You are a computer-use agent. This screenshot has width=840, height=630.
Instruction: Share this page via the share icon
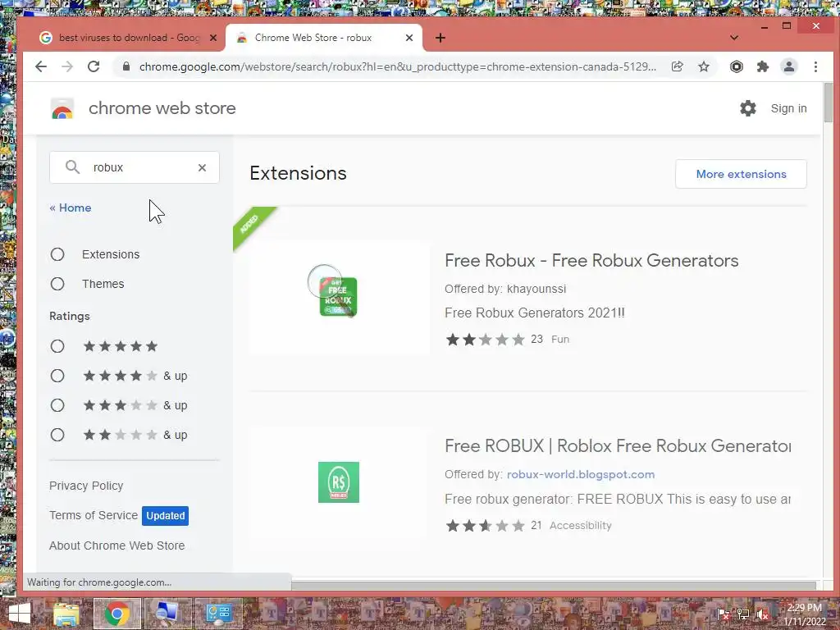coord(677,66)
